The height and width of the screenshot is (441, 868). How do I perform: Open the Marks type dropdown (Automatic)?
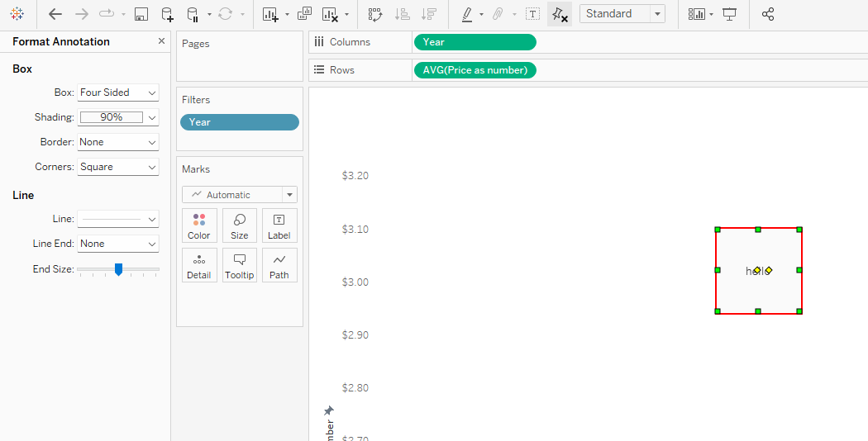[x=240, y=195]
